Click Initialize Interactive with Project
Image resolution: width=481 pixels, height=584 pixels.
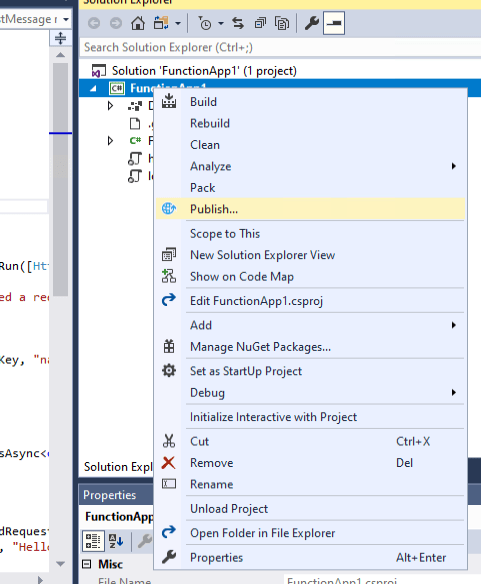tap(310, 417)
